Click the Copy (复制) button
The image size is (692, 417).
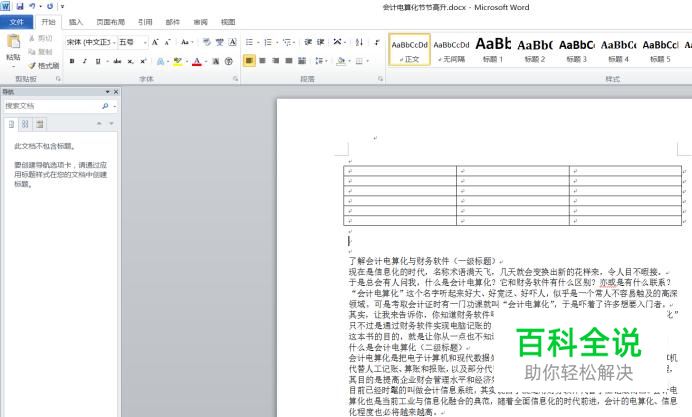pyautogui.click(x=40, y=52)
